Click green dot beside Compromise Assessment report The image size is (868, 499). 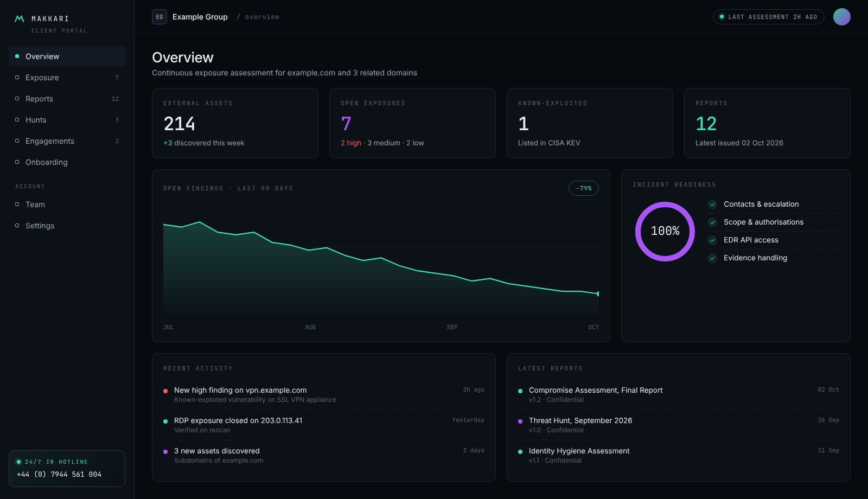click(x=520, y=391)
